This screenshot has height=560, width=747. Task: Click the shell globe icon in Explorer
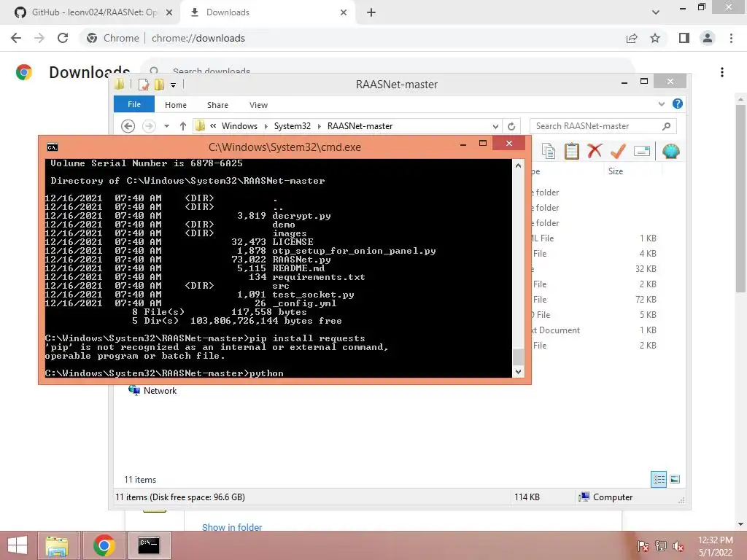pyautogui.click(x=671, y=151)
